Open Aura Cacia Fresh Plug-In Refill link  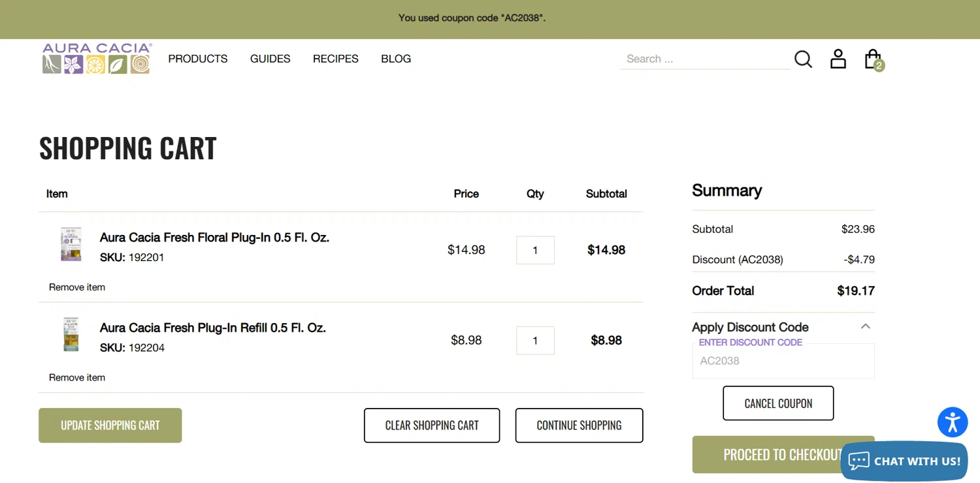212,328
